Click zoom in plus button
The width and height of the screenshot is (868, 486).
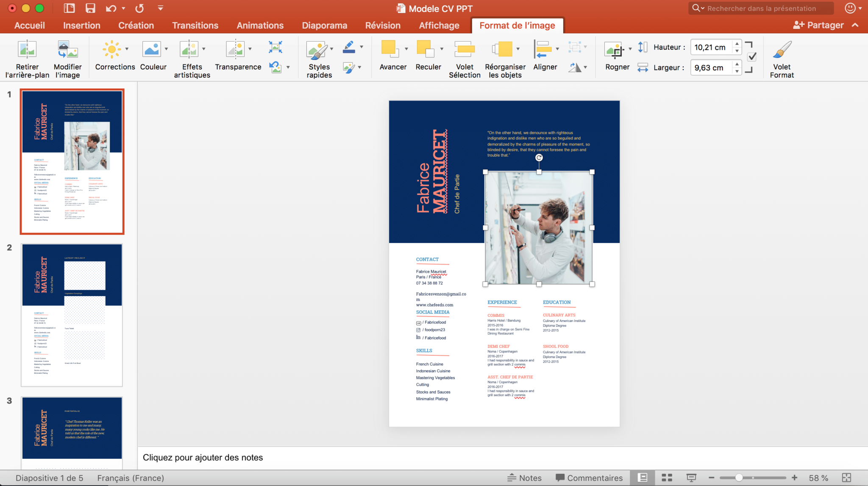(794, 478)
